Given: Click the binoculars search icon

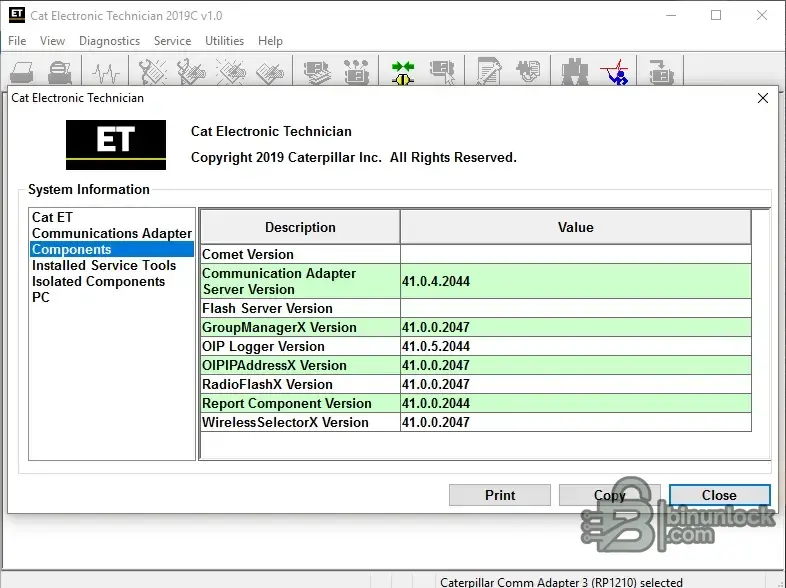Looking at the screenshot, I should (x=575, y=72).
